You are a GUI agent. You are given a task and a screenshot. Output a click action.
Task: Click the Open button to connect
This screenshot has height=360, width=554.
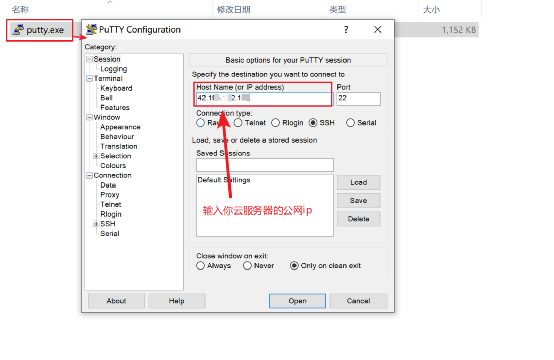click(297, 301)
